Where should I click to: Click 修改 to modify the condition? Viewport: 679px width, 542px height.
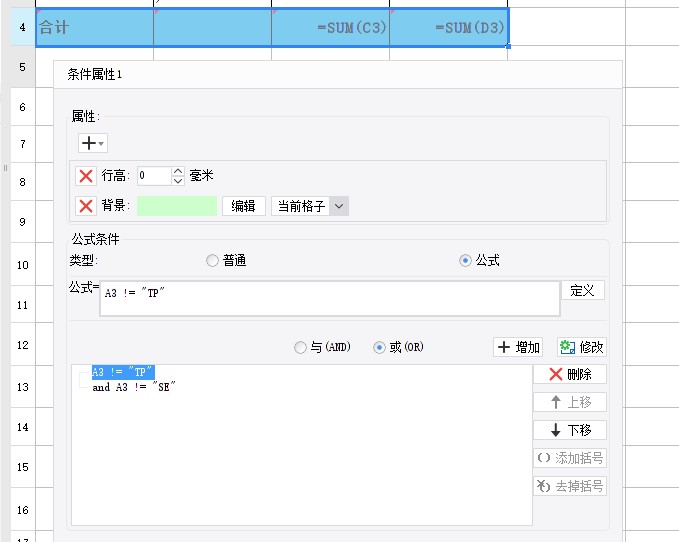pos(581,348)
